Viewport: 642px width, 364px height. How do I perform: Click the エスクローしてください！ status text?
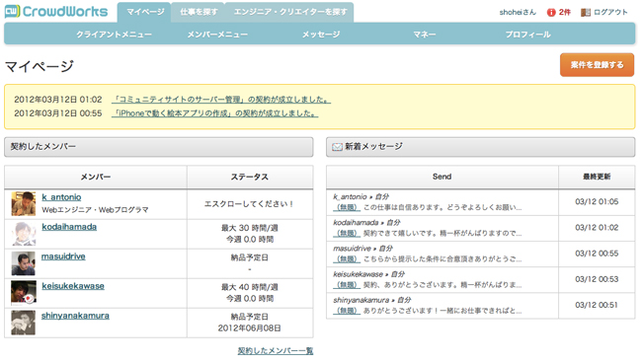point(250,203)
